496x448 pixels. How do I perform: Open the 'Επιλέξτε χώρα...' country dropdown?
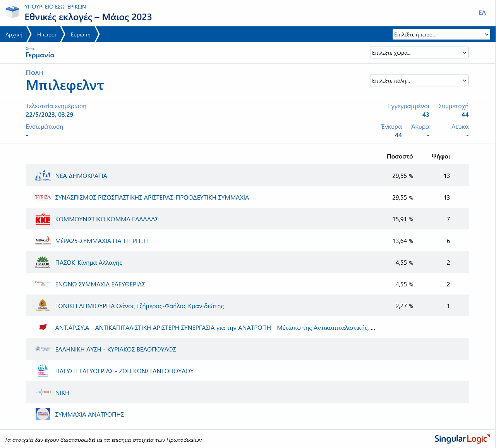coord(419,53)
